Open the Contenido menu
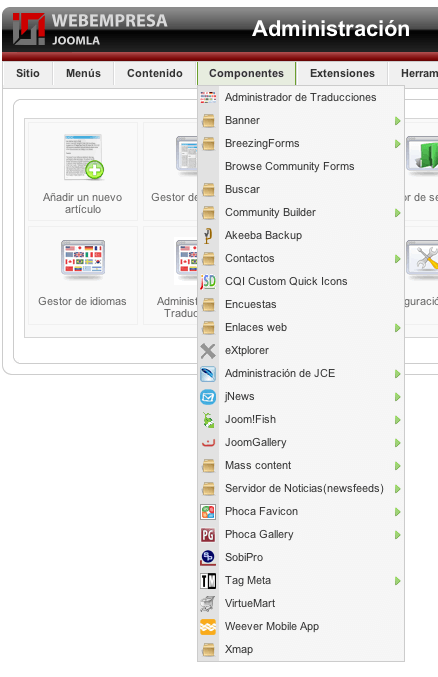The height and width of the screenshot is (677, 438). [155, 73]
